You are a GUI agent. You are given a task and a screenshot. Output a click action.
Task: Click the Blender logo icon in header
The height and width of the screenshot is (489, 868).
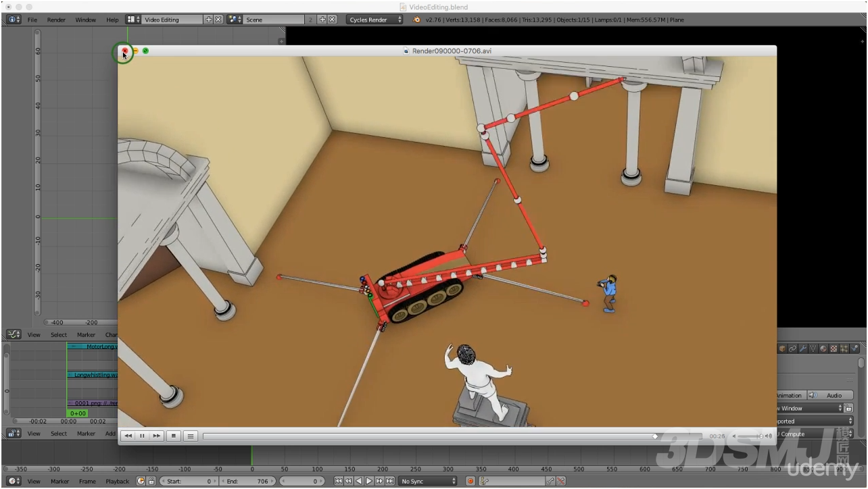[416, 20]
